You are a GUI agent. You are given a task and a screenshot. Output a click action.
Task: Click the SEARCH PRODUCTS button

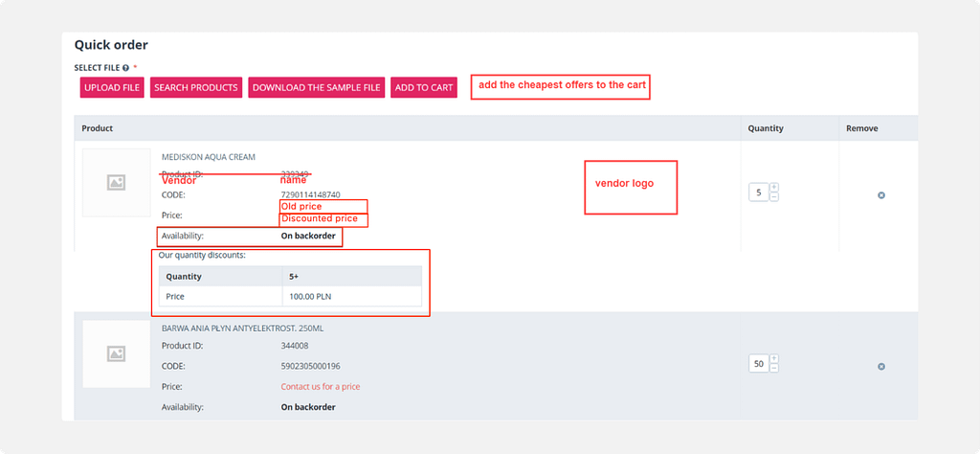pos(195,88)
